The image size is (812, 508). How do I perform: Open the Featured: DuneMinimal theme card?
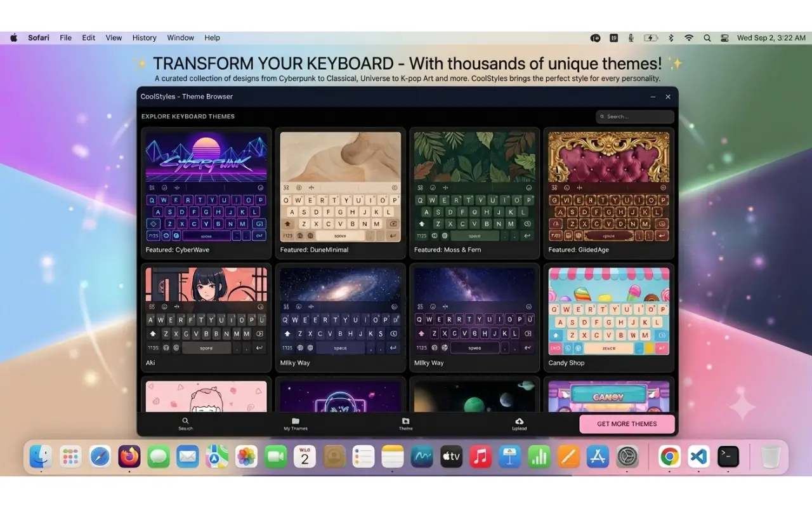click(x=341, y=193)
